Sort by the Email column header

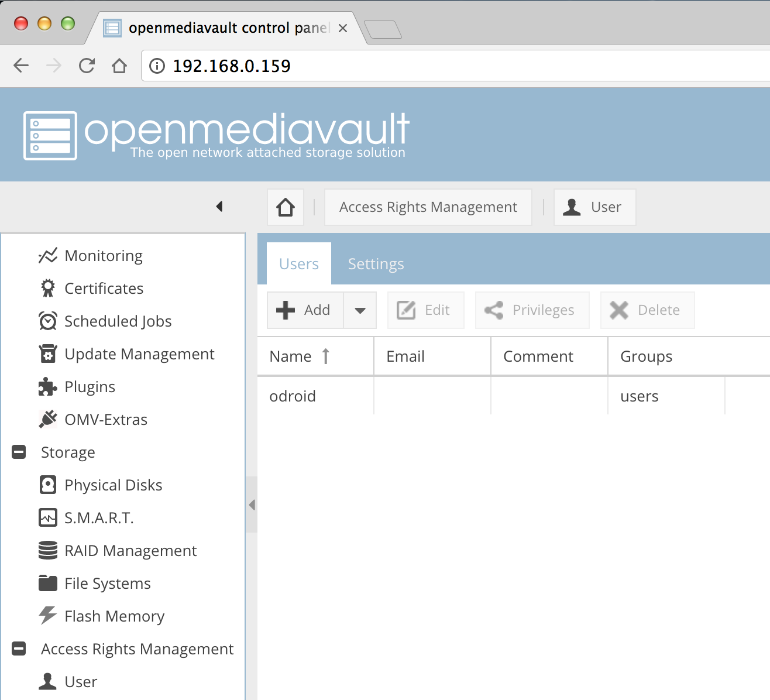[x=432, y=356]
